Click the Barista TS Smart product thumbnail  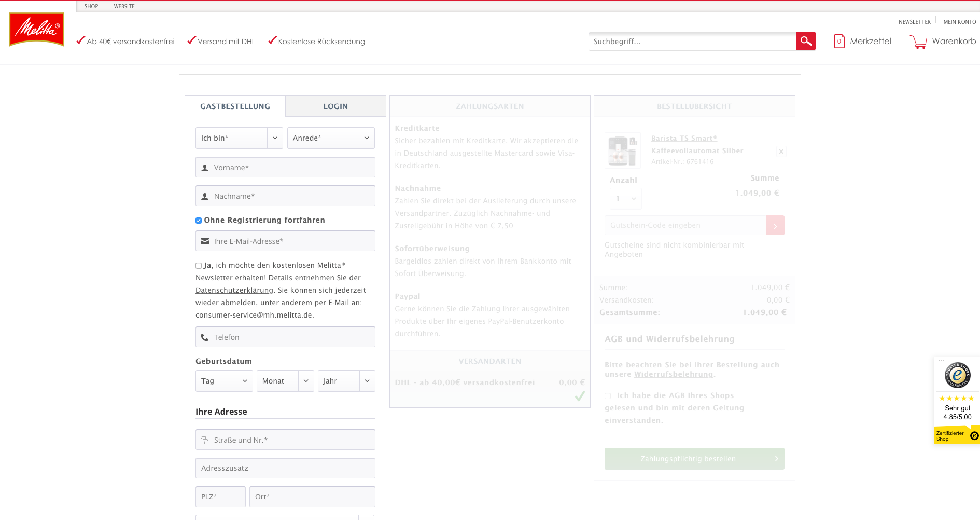pos(623,150)
